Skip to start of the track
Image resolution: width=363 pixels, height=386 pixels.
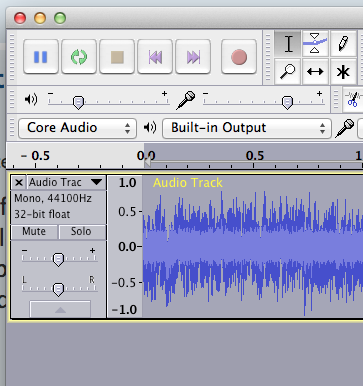pos(155,57)
